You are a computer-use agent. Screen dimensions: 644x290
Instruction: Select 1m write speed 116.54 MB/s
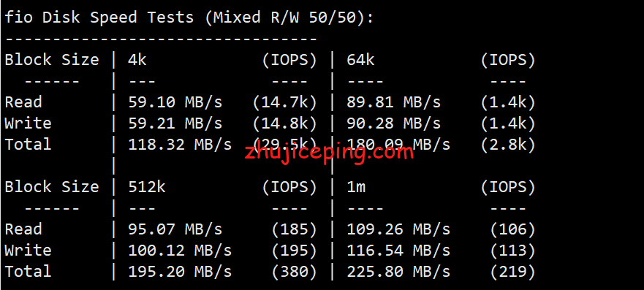398,251
